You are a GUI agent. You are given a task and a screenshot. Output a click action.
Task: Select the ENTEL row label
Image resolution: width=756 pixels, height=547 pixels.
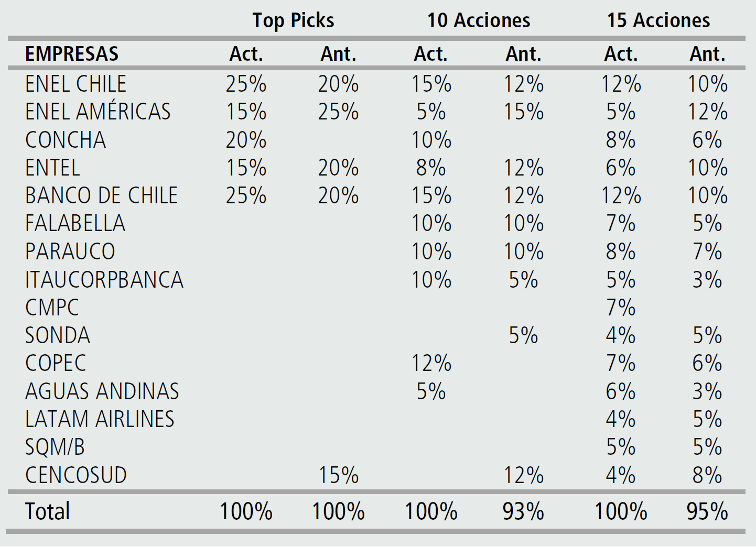pos(52,168)
